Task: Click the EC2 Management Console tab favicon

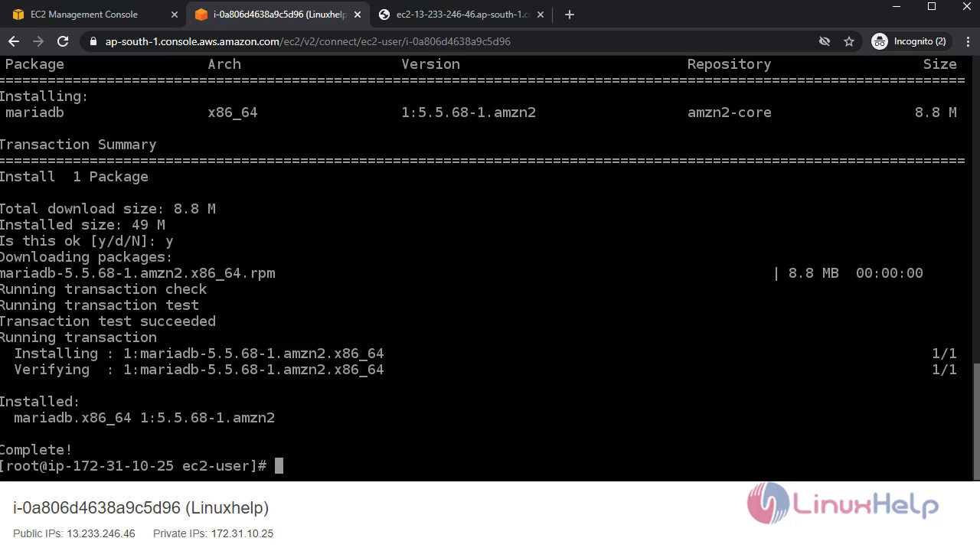Action: point(18,15)
